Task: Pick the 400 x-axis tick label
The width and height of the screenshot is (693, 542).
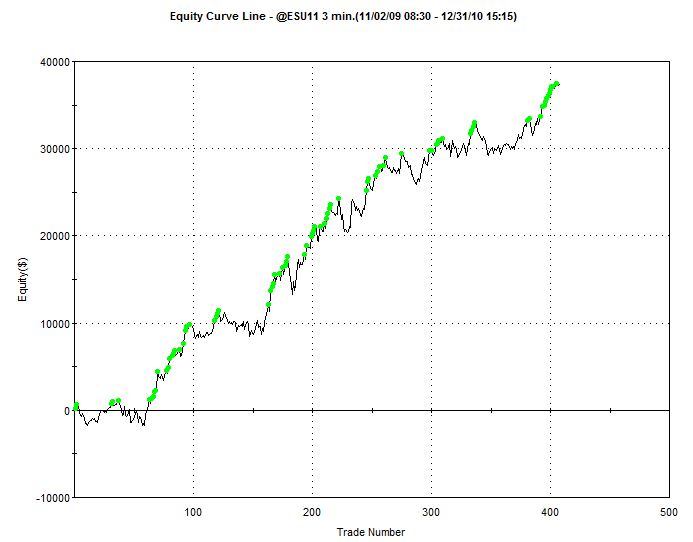Action: pyautogui.click(x=550, y=512)
